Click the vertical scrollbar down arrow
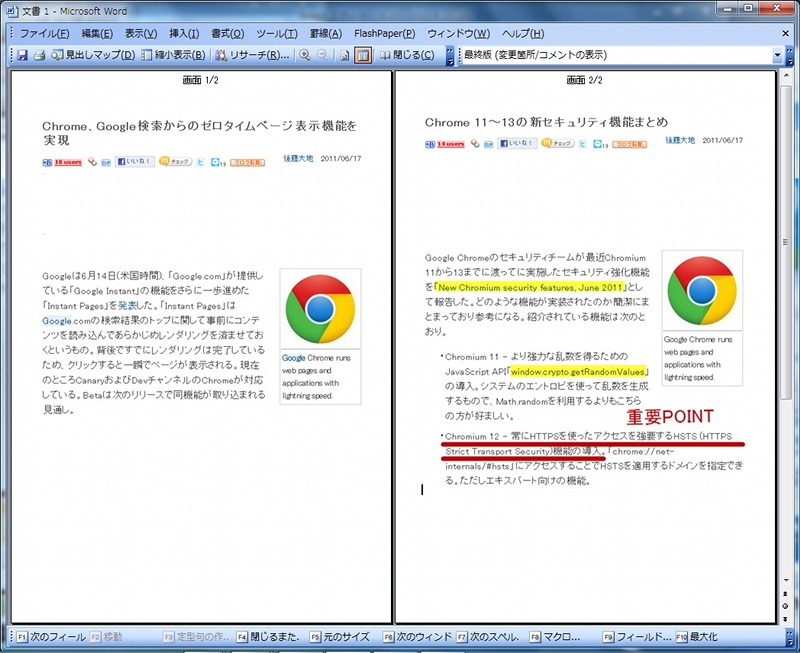The width and height of the screenshot is (800, 653). pos(786,581)
